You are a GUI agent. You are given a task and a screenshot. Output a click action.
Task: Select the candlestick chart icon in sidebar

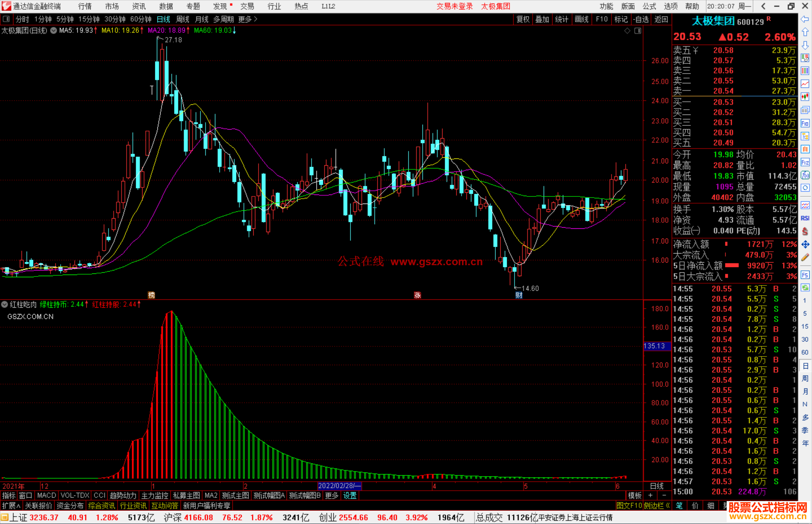[x=805, y=97]
